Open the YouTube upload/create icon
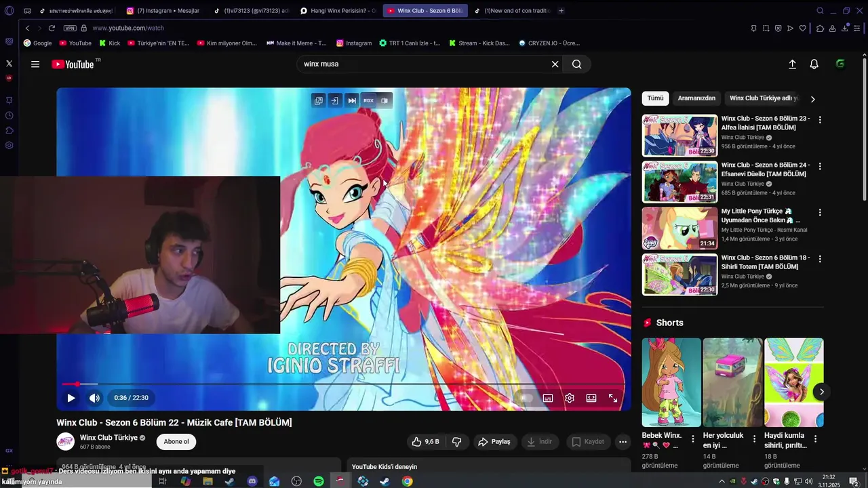 [x=792, y=64]
